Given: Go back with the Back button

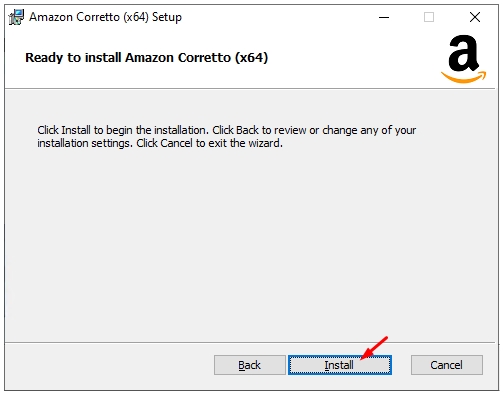Looking at the screenshot, I should click(x=250, y=365).
